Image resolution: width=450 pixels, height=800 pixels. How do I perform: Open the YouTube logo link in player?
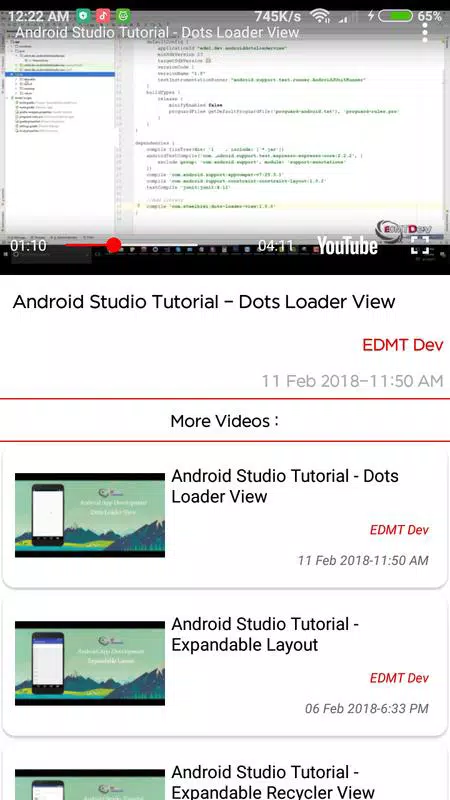[347, 245]
